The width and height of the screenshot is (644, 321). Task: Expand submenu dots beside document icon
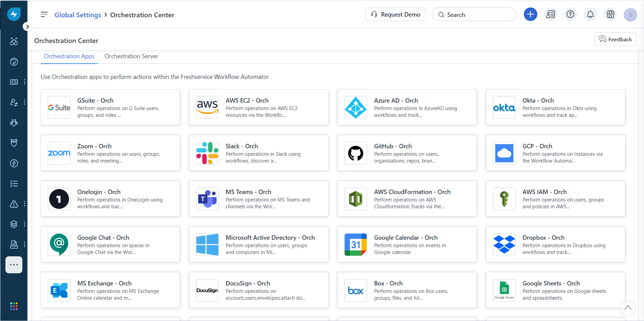point(25,244)
